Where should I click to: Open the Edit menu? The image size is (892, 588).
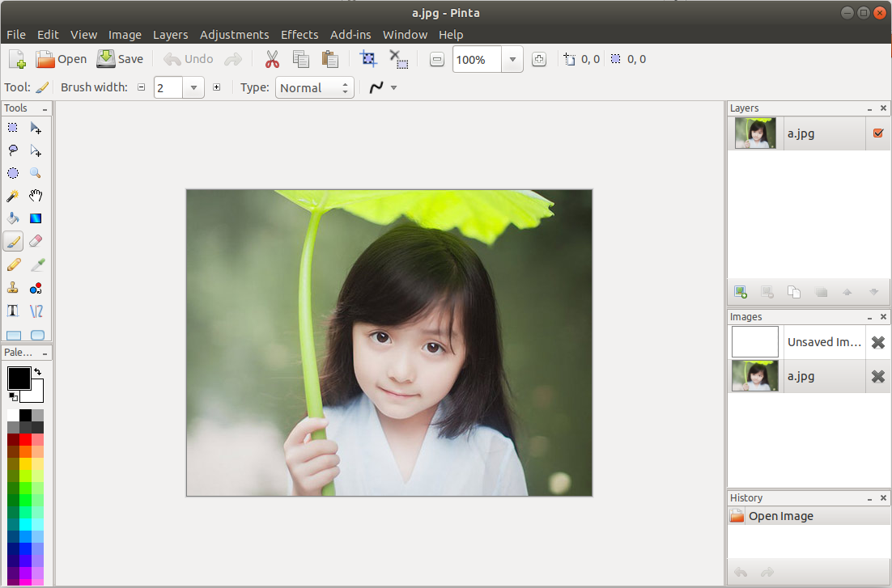pyautogui.click(x=48, y=35)
